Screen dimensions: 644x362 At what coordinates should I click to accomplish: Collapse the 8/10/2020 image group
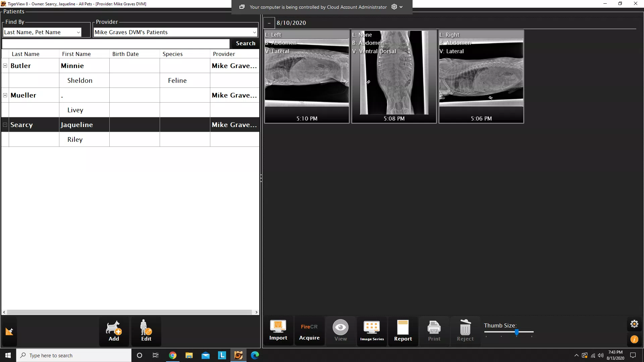(x=269, y=23)
